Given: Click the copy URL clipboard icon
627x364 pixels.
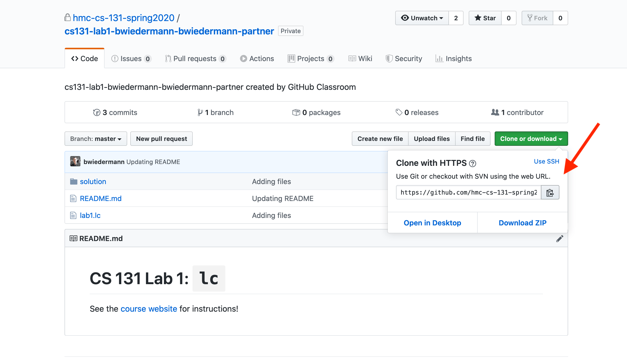Looking at the screenshot, I should pyautogui.click(x=550, y=193).
